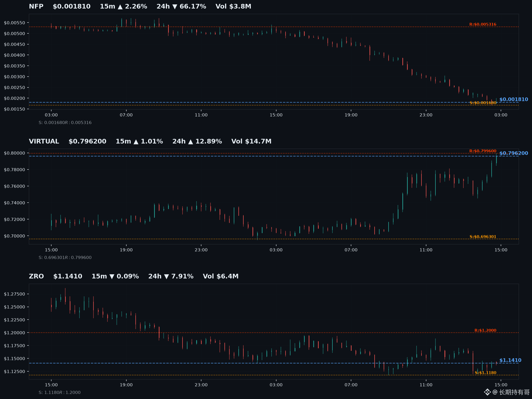Click the 15m ▼ 0.09% change label

115,276
